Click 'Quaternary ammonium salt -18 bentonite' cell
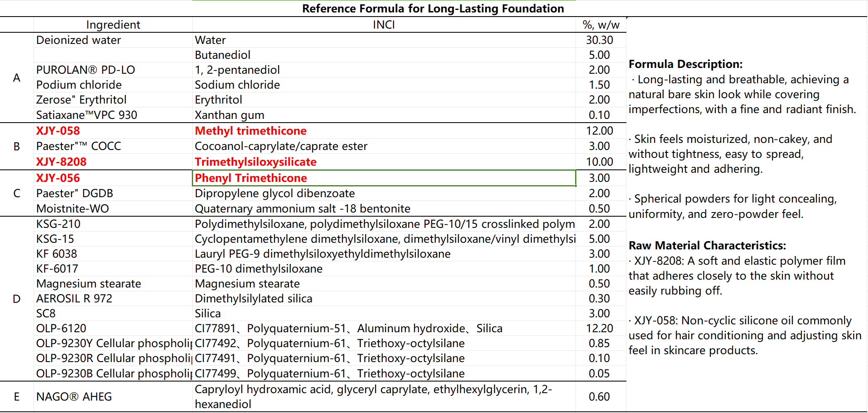The image size is (868, 413). 384,209
